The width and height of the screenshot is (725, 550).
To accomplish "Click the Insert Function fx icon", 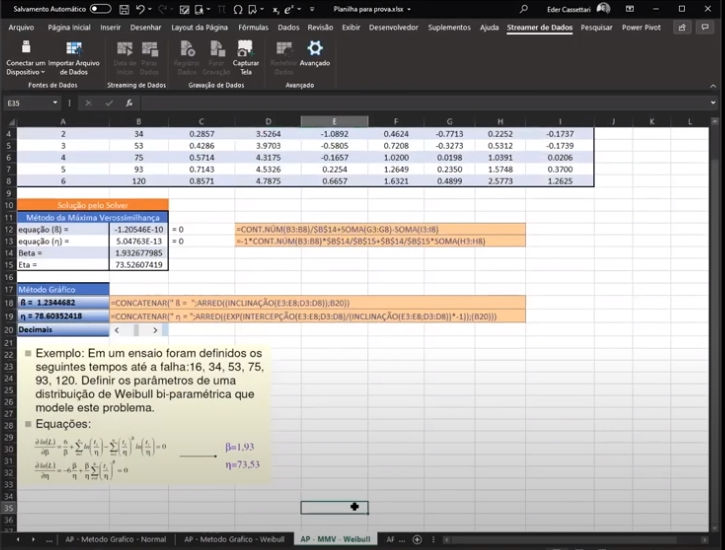I will tap(129, 103).
